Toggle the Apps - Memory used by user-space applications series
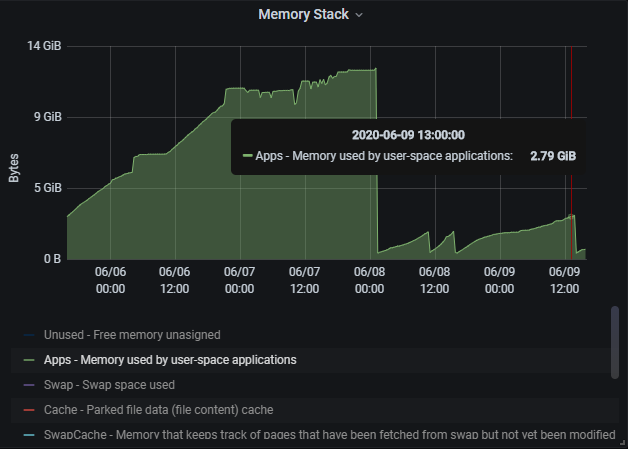 tap(170, 360)
